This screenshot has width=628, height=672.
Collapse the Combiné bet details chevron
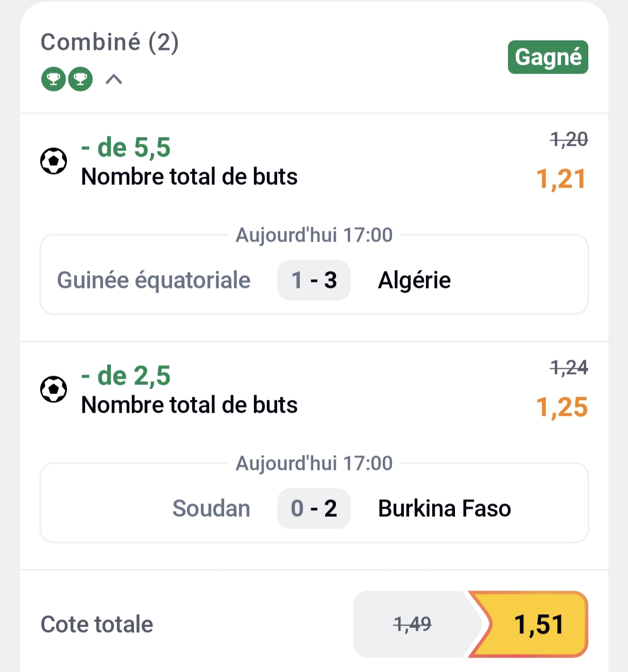click(x=114, y=79)
